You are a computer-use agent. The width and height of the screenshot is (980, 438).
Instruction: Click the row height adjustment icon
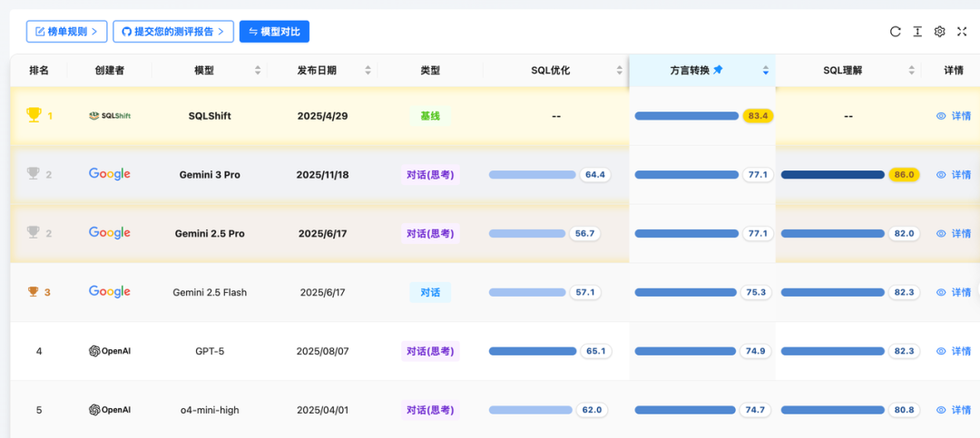tap(916, 32)
